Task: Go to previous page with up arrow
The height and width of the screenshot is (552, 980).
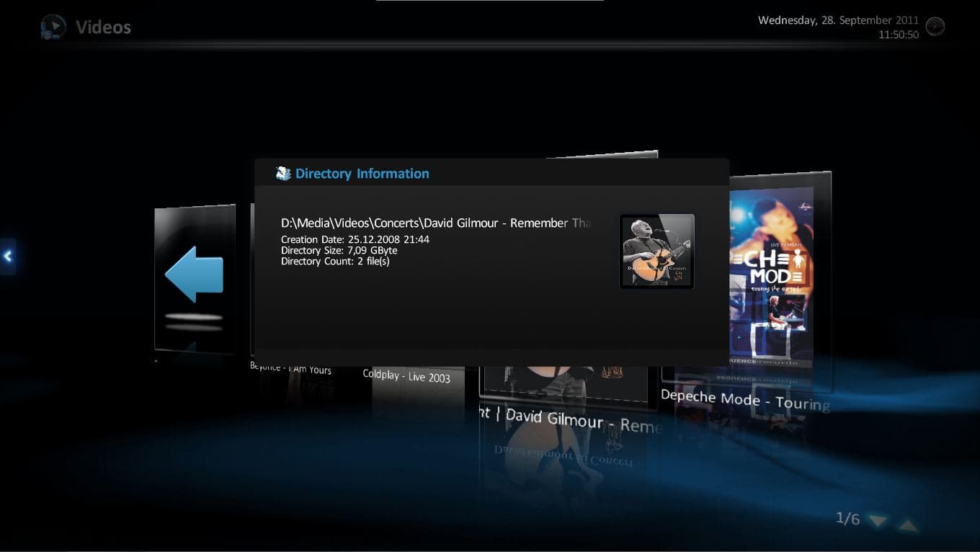Action: coord(908,525)
